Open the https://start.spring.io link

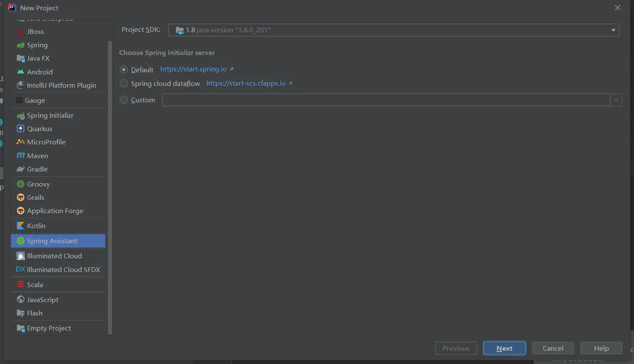tap(193, 69)
